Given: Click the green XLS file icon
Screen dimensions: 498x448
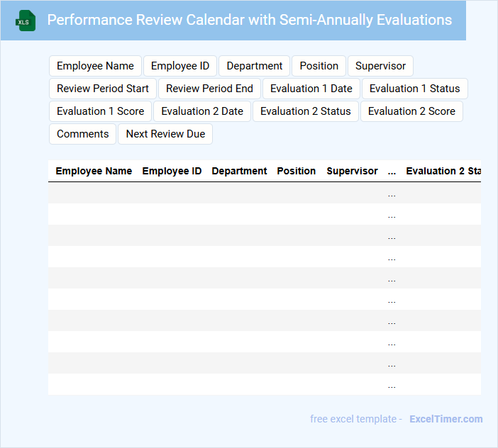Looking at the screenshot, I should (x=26, y=21).
